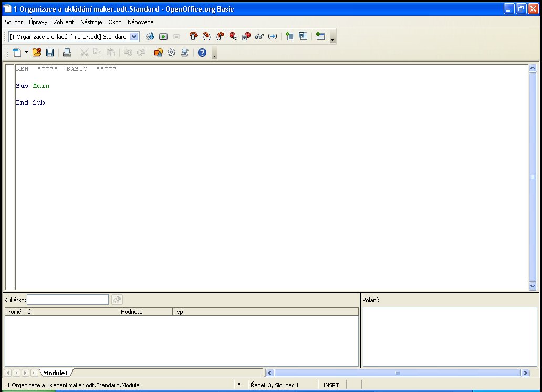Click the Open file folder icon
Image resolution: width=542 pixels, height=392 pixels.
(x=37, y=53)
